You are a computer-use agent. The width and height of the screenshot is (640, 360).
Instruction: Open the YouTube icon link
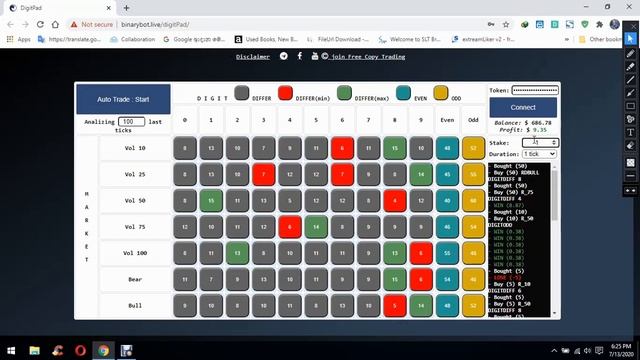pyautogui.click(x=315, y=56)
